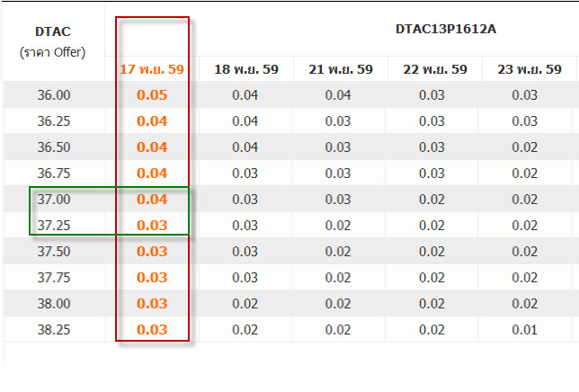Select the 37.50 price row label
This screenshot has width=579, height=392.
click(x=54, y=252)
